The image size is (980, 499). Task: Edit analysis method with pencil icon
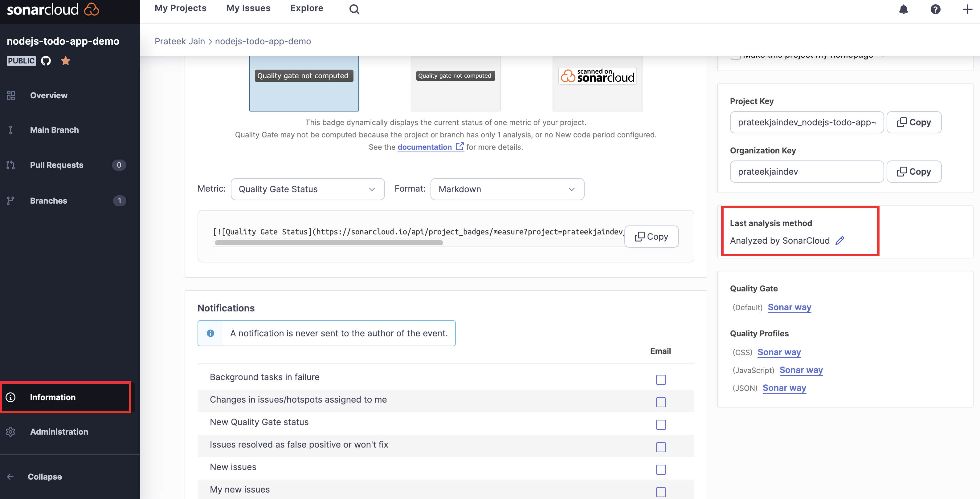(839, 240)
